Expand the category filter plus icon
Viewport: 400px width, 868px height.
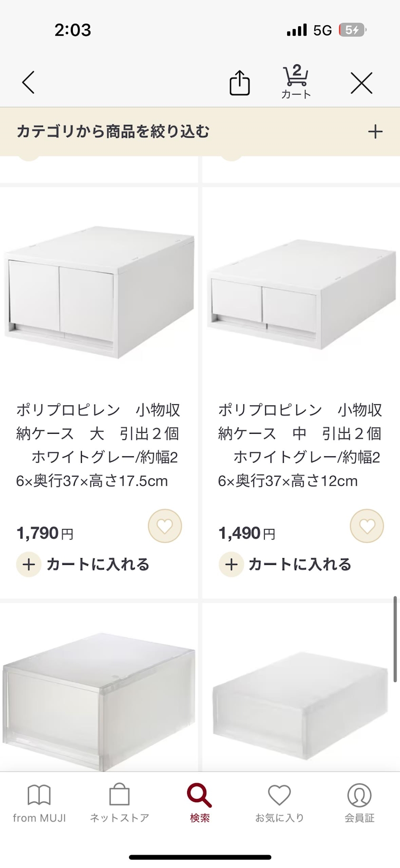coord(375,132)
